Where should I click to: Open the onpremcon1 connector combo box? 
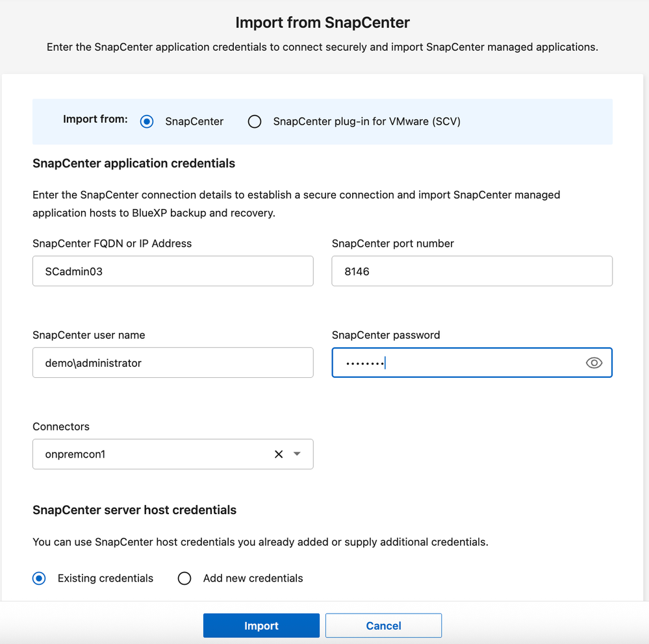[149, 454]
